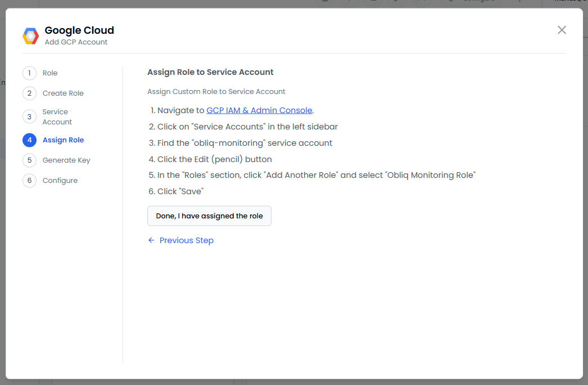The image size is (588, 385).
Task: Click the Google Cloud hexagon logo
Action: (30, 35)
